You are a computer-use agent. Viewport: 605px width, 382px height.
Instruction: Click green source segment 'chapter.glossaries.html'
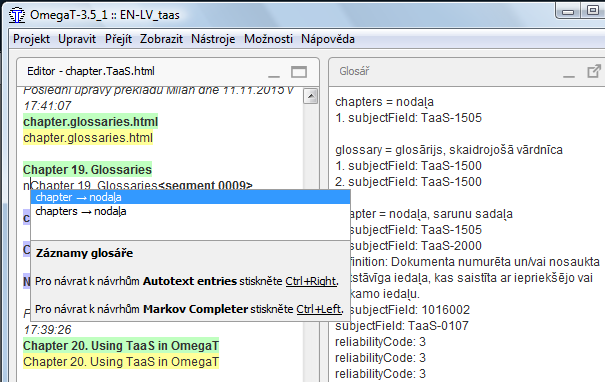click(90, 122)
